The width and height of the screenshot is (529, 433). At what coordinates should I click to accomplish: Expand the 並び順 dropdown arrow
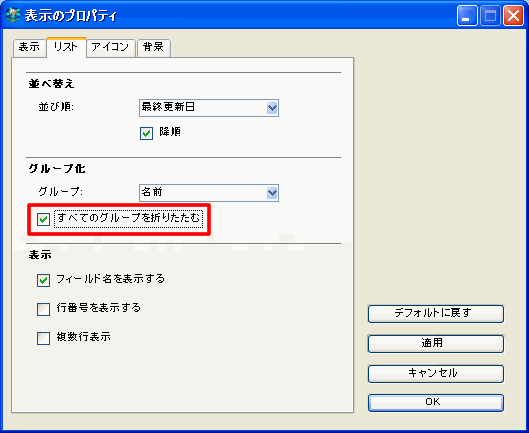point(272,108)
